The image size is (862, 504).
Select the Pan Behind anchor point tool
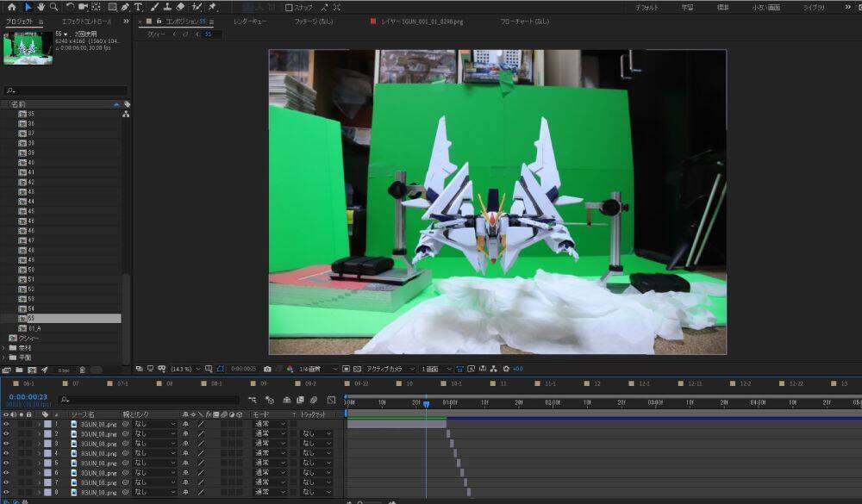(97, 7)
